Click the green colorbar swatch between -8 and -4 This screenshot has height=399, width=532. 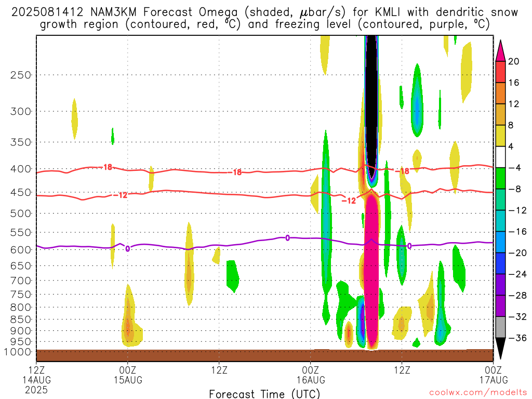coord(500,179)
